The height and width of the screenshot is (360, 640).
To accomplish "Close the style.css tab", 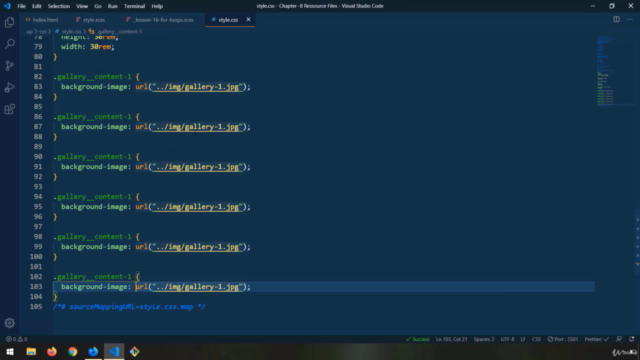I will [x=248, y=20].
